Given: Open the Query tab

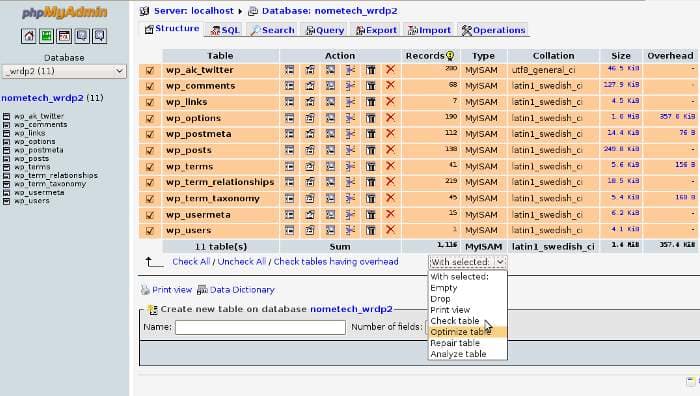Looking at the screenshot, I should click(325, 30).
